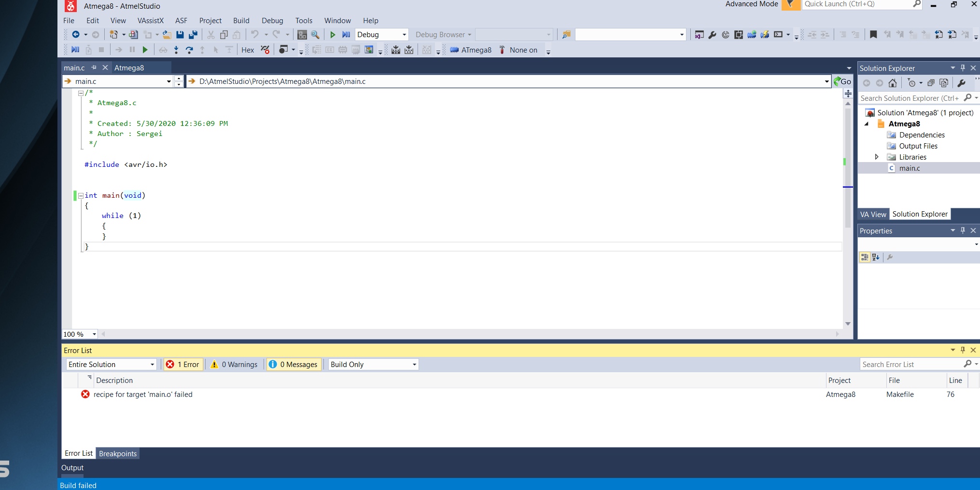Toggle the 1 Error filter button

click(x=183, y=365)
